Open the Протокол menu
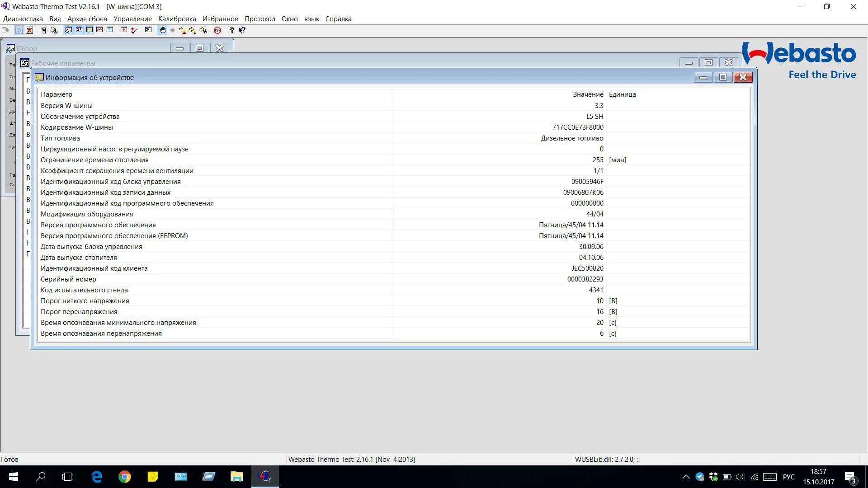The width and height of the screenshot is (868, 488). tap(259, 19)
